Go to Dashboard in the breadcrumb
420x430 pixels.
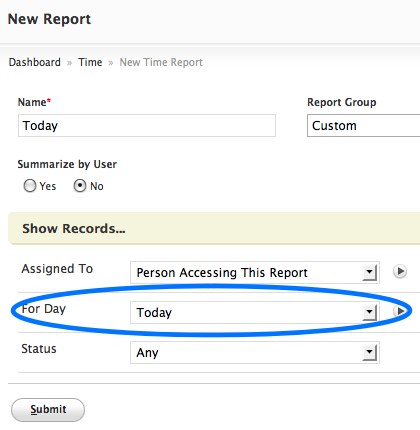coord(35,62)
